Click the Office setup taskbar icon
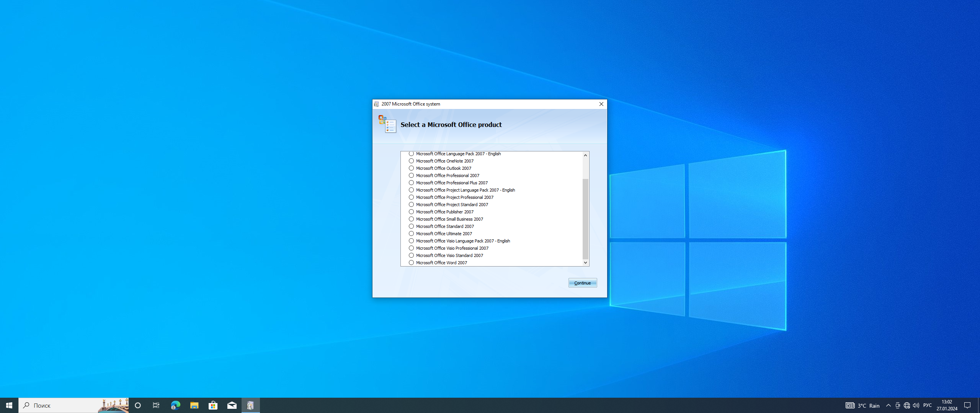The width and height of the screenshot is (980, 413). (250, 405)
